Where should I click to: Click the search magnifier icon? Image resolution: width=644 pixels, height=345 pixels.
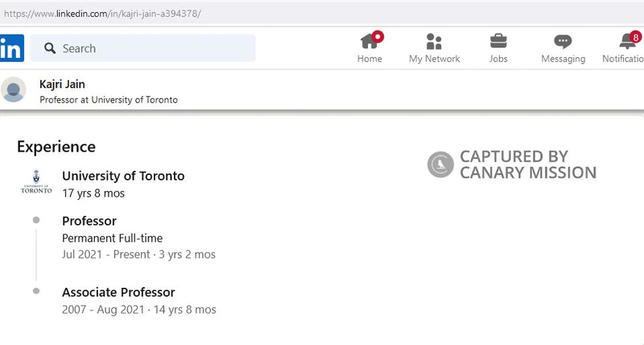tap(50, 48)
